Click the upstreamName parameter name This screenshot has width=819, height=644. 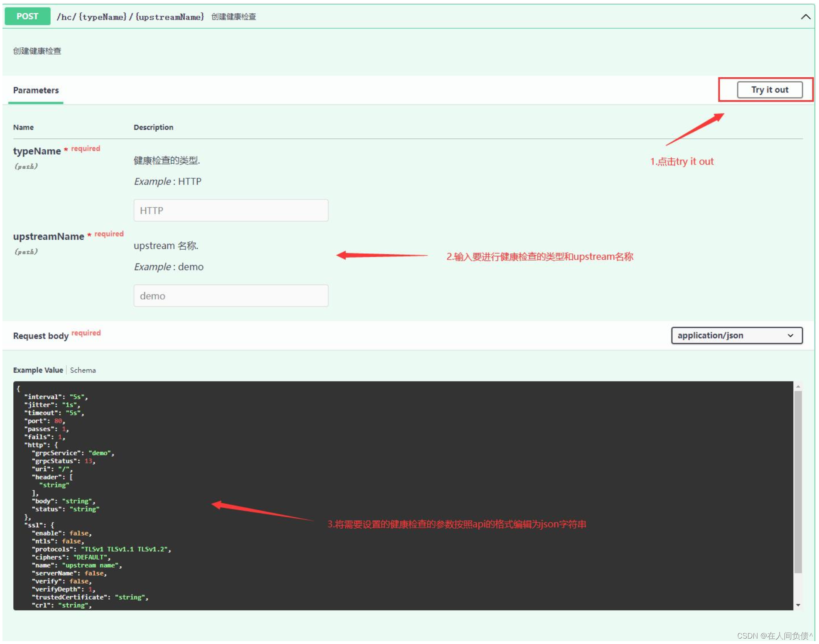49,236
